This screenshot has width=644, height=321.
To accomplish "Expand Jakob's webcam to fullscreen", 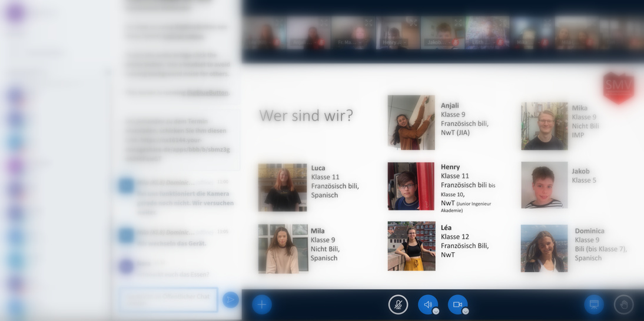I will pyautogui.click(x=459, y=24).
